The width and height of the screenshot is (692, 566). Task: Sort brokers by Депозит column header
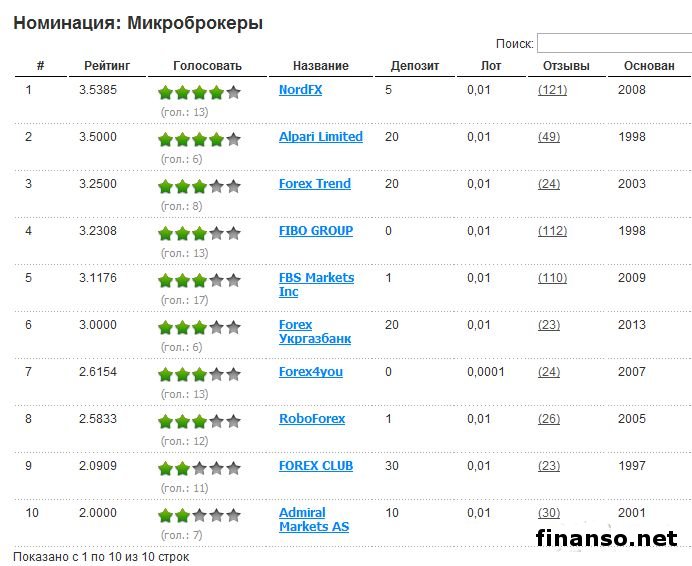pos(414,66)
